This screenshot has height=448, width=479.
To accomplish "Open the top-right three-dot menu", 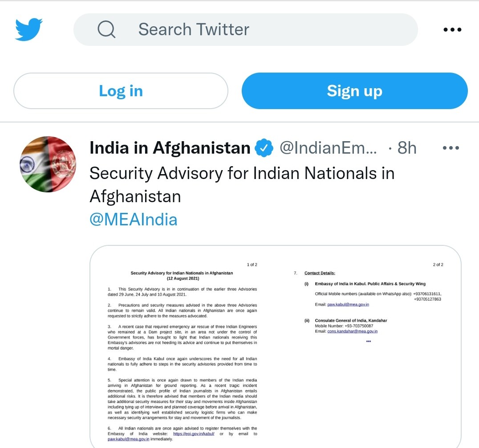I will click(452, 30).
